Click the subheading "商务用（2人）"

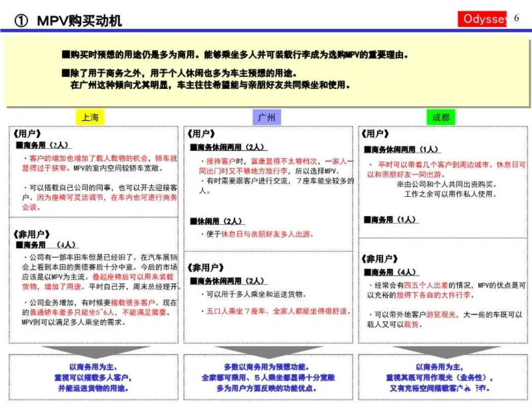[44, 145]
